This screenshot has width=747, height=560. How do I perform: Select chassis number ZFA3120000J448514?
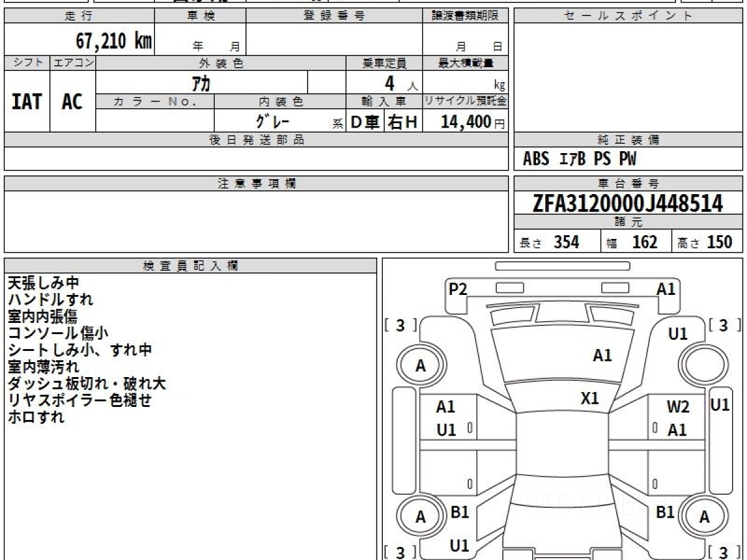point(628,203)
